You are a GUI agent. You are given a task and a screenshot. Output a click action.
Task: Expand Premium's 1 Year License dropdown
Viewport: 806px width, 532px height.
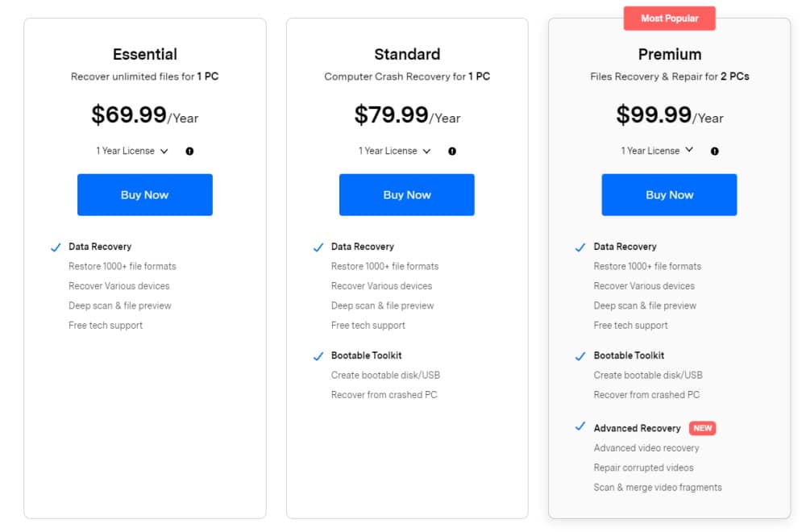coord(657,151)
